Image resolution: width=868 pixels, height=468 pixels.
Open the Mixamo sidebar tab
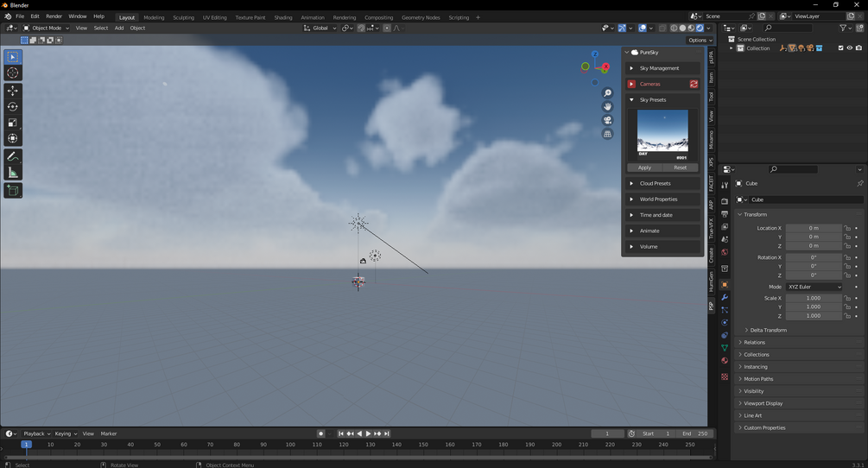click(x=712, y=140)
